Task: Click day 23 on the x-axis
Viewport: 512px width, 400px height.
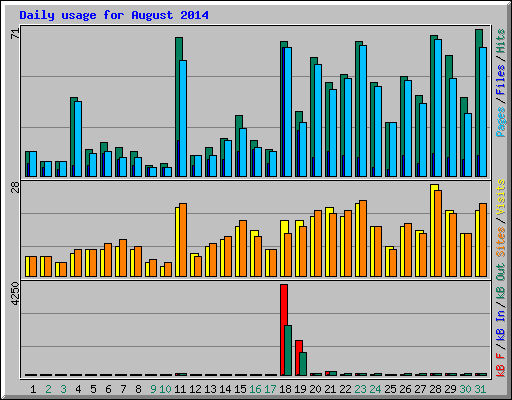Action: [x=360, y=389]
